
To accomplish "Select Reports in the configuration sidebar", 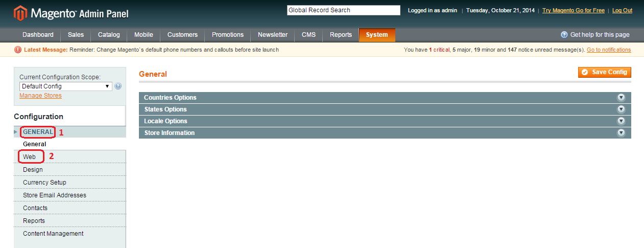I will [70, 221].
